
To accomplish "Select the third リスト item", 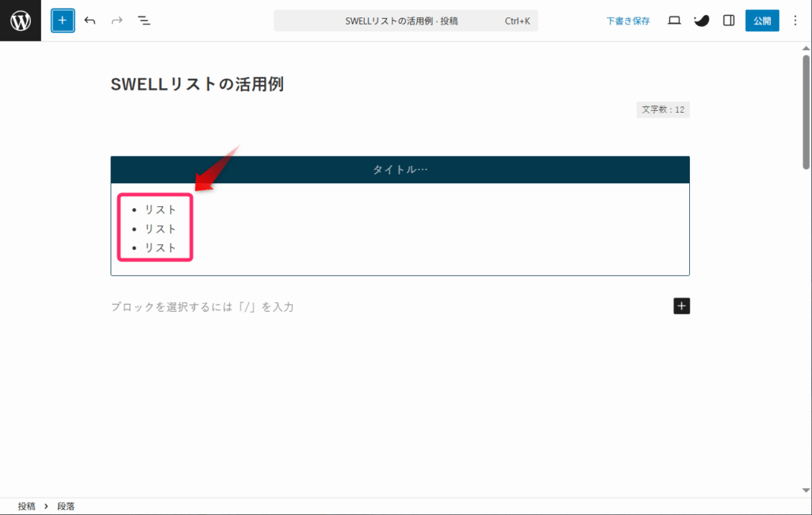I will pyautogui.click(x=160, y=248).
